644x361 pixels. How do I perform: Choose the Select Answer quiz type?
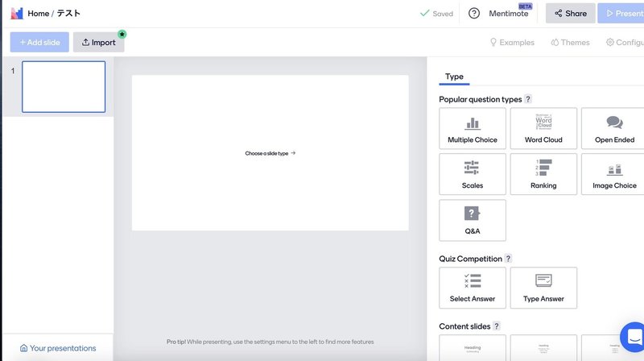pos(473,288)
